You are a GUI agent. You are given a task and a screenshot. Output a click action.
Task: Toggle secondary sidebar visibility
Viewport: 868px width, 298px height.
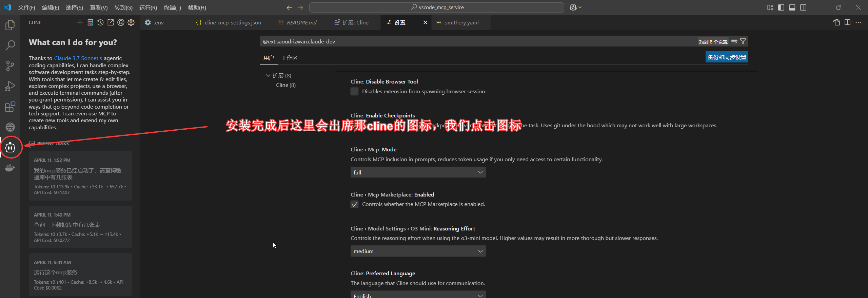(803, 7)
